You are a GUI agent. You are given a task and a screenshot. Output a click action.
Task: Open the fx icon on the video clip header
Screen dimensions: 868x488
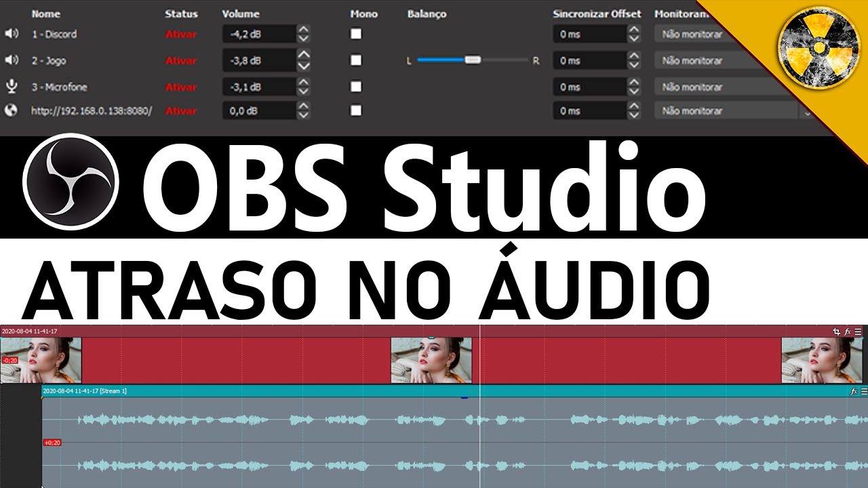pyautogui.click(x=848, y=331)
